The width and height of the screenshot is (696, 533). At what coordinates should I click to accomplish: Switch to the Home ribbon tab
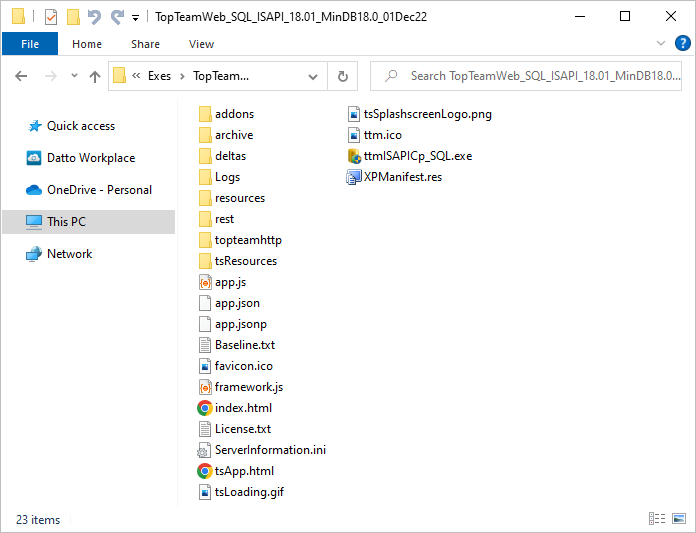click(x=87, y=44)
